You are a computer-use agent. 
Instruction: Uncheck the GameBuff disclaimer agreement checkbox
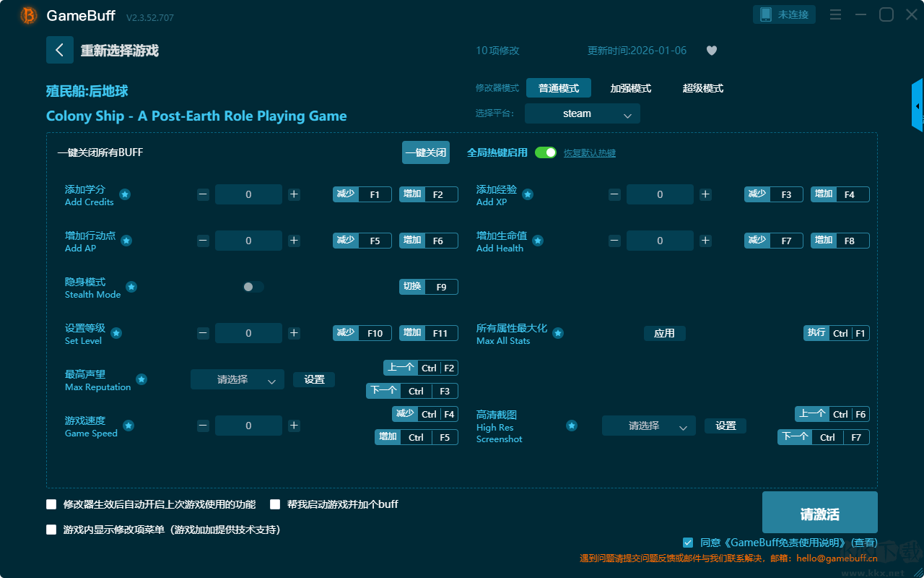pyautogui.click(x=688, y=543)
